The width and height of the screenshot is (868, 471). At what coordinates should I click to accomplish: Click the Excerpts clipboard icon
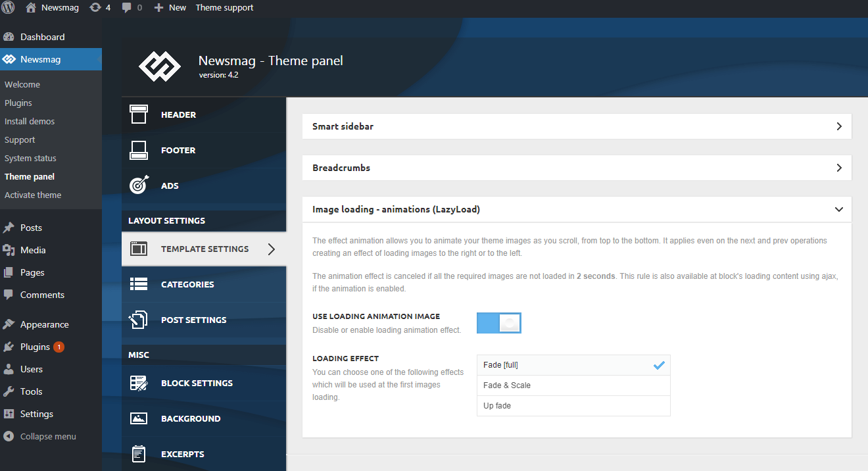139,454
